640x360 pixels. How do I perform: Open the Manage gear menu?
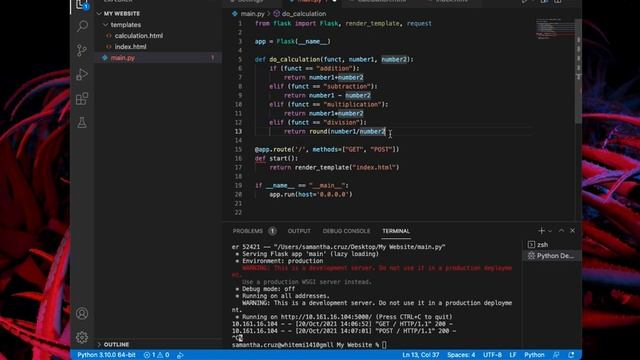coord(82,337)
